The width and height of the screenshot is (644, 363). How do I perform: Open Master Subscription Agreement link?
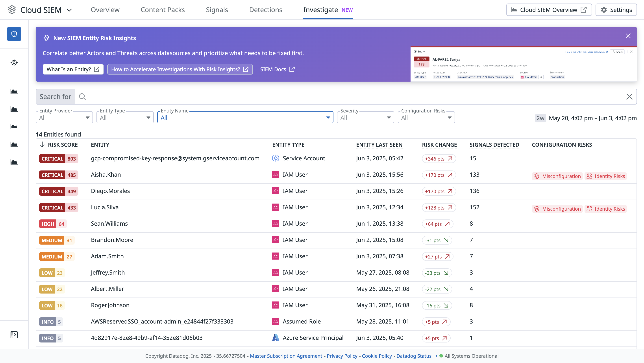(x=286, y=356)
